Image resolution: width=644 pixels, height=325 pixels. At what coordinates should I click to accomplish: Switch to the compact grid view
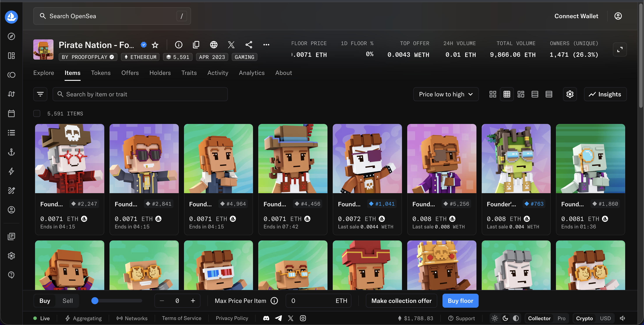507,94
